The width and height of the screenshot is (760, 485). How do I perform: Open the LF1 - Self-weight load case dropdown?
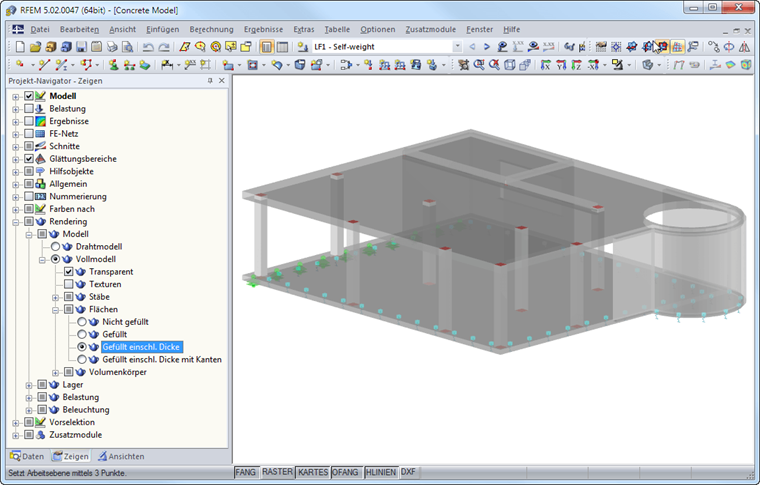click(x=457, y=47)
